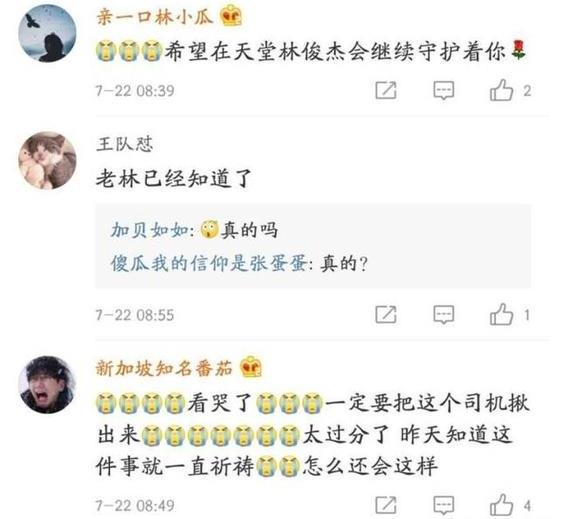Open 王队怼 user profile name

[x=125, y=144]
